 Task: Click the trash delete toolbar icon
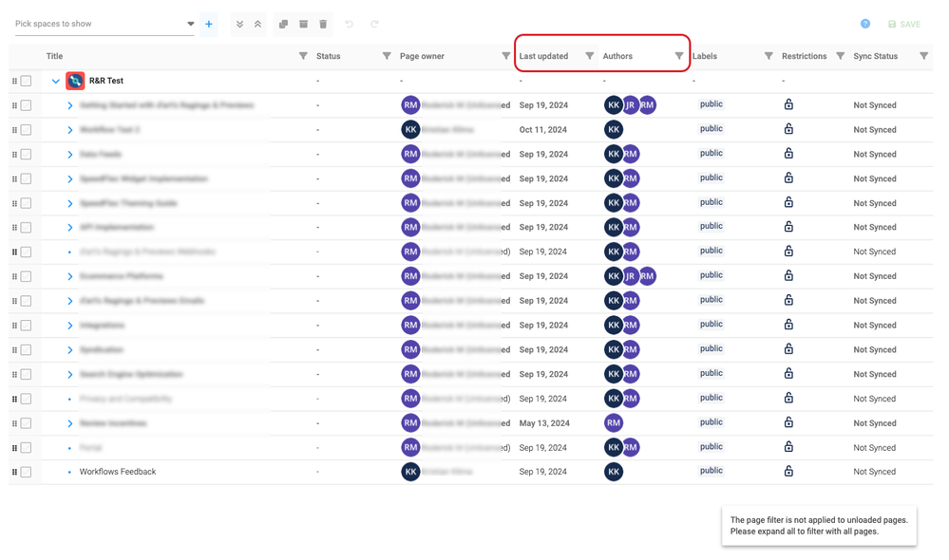(x=323, y=24)
